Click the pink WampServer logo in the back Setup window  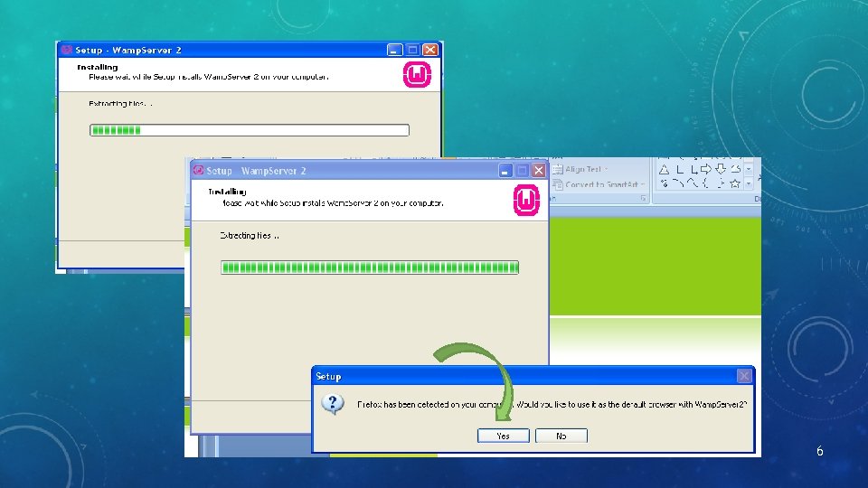[x=417, y=75]
